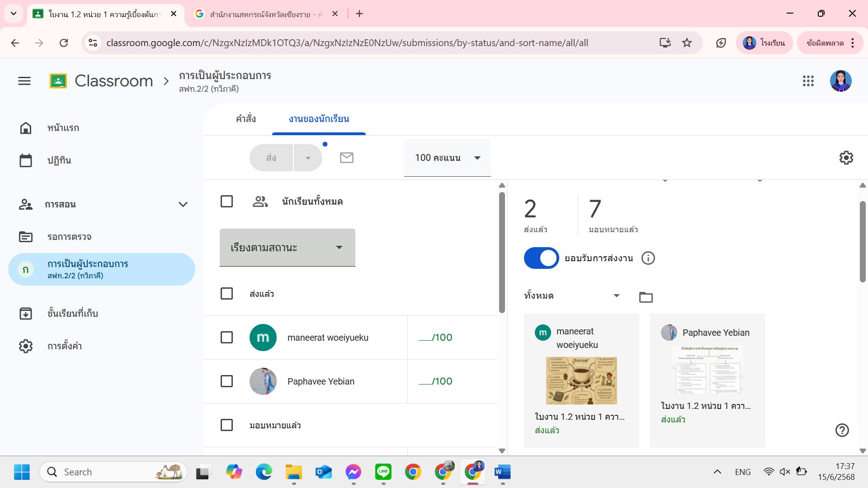Select all students checkbox
Screen dimensions: 868x488
pyautogui.click(x=226, y=202)
